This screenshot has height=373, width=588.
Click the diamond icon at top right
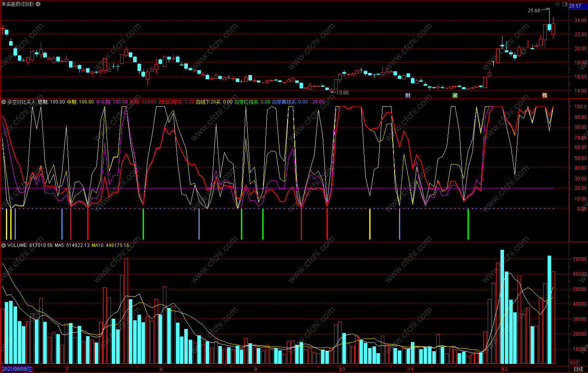558,4
